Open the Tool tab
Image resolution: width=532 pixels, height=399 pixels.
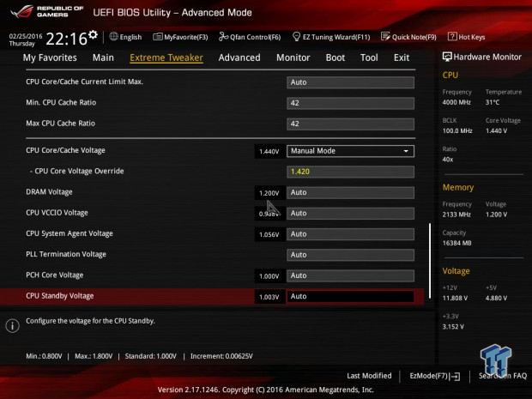[x=369, y=57]
